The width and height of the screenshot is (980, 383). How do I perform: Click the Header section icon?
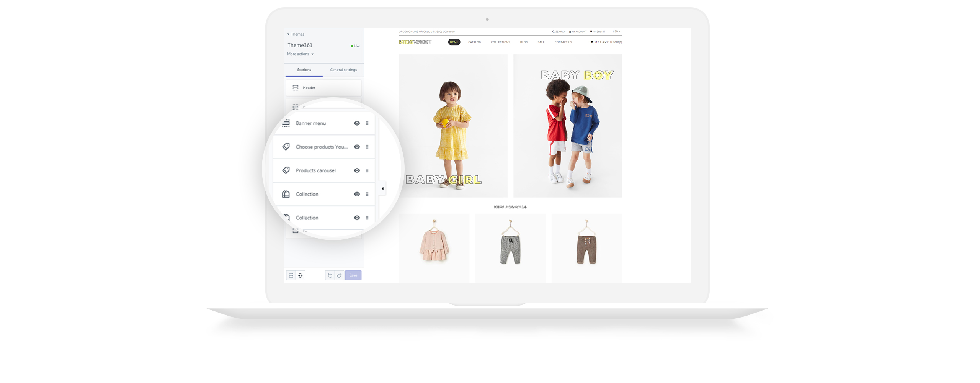(x=295, y=88)
